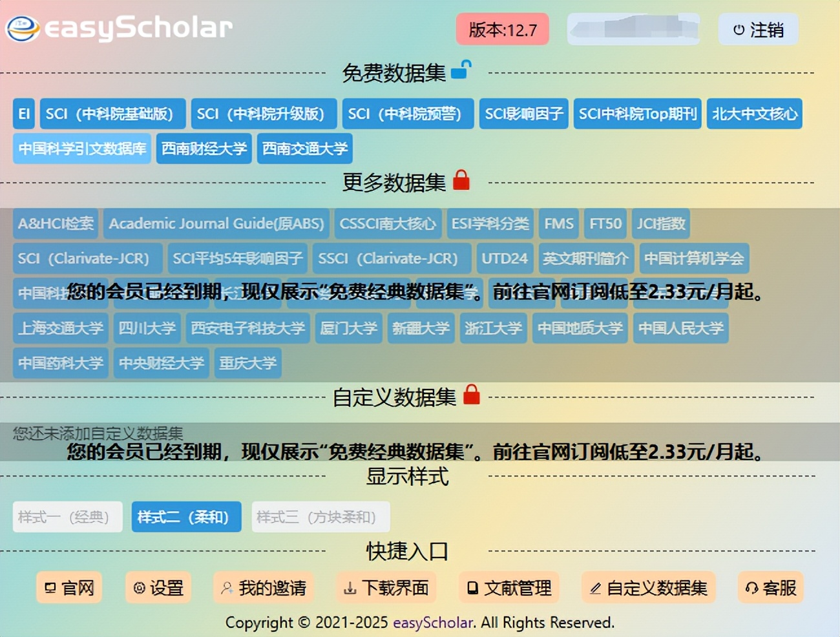Open 我的邀请 with person icon
This screenshot has height=637, width=840.
click(264, 588)
